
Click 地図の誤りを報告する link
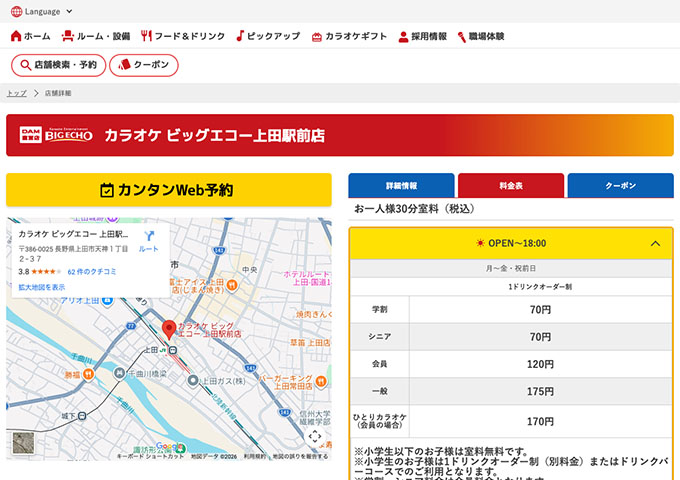300,456
